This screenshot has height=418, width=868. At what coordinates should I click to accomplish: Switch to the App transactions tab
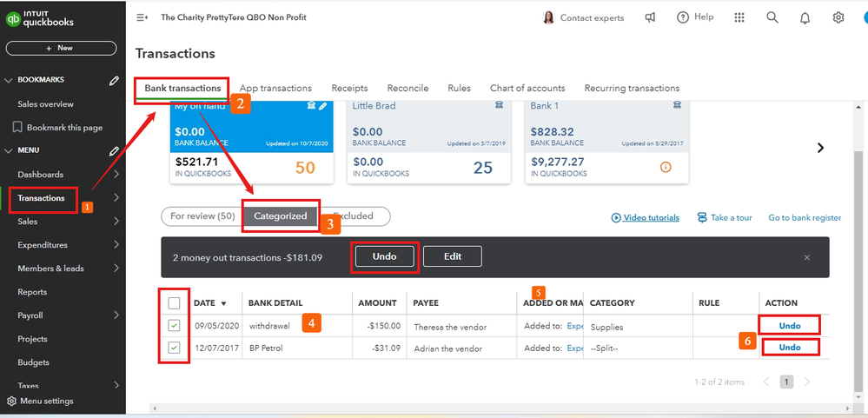point(275,88)
